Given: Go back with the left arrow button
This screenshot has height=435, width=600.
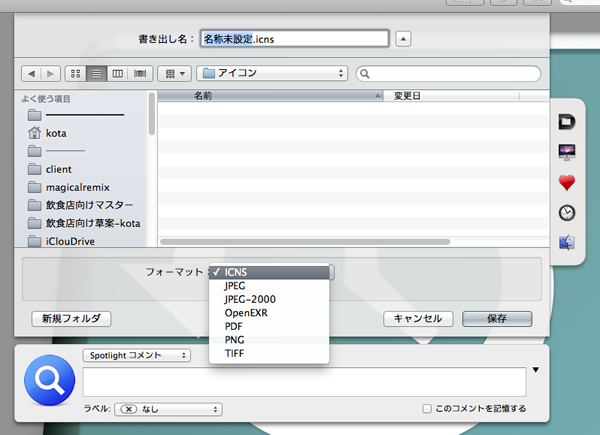Looking at the screenshot, I should coord(31,73).
